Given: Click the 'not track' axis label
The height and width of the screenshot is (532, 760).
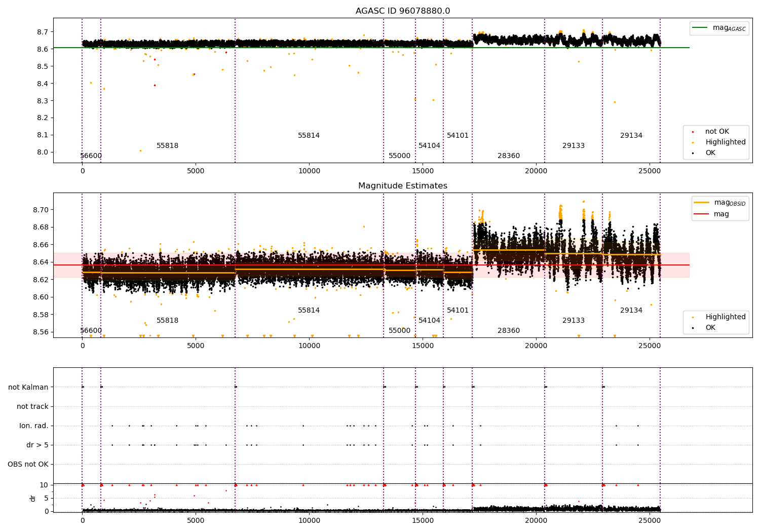Looking at the screenshot, I should coord(32,406).
